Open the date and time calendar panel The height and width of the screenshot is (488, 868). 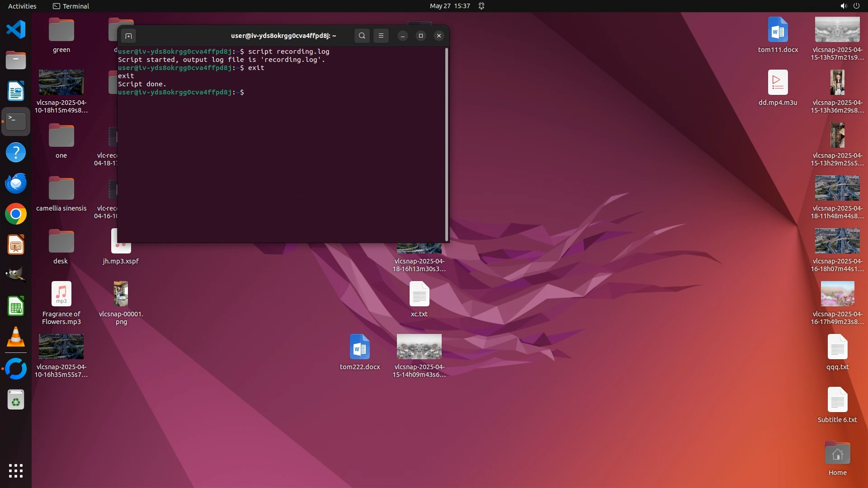click(x=449, y=6)
